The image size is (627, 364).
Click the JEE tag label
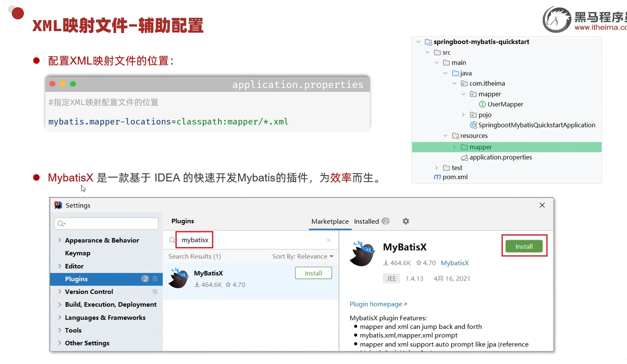point(392,279)
